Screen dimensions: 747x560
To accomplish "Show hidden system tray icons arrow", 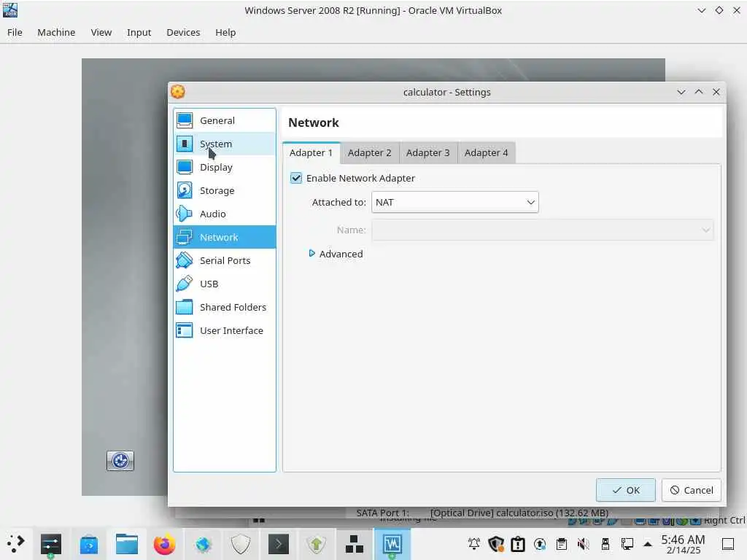I will click(648, 544).
